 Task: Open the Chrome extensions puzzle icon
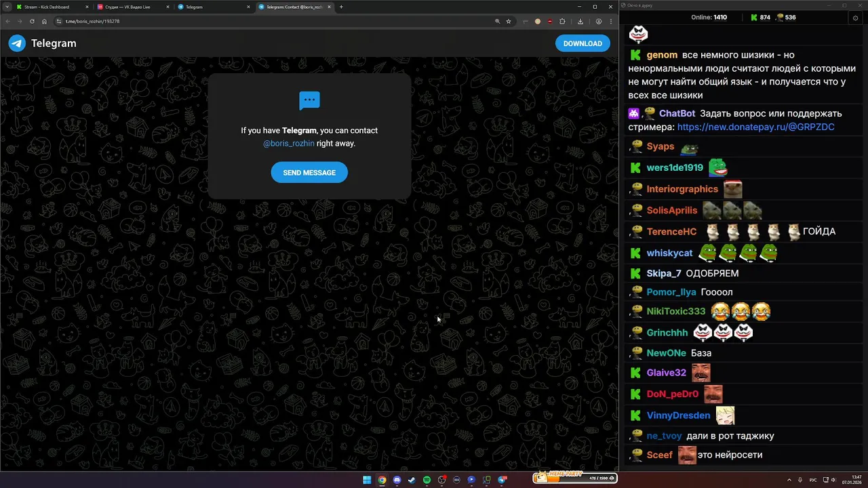(562, 21)
